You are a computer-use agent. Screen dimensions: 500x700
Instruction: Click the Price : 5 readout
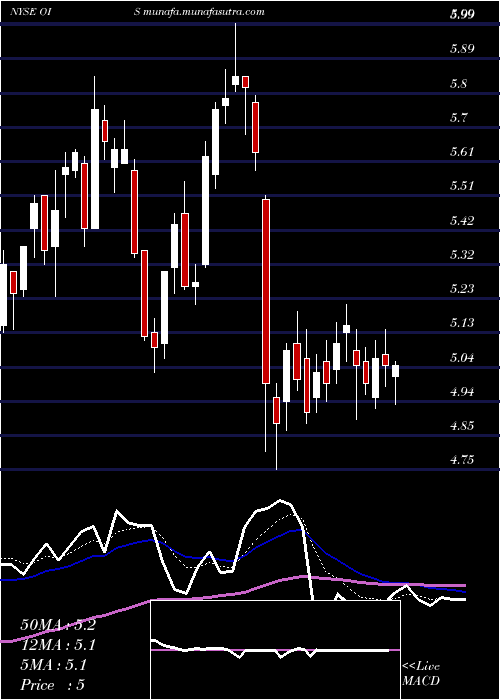(52, 684)
